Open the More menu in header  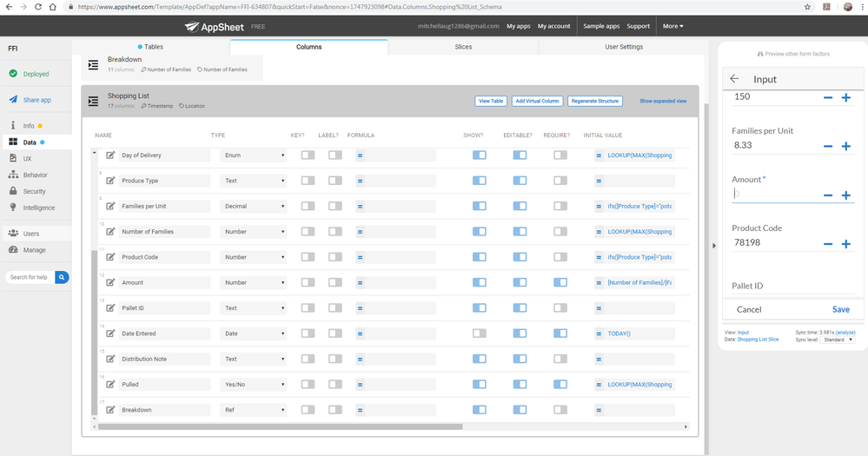tap(673, 26)
